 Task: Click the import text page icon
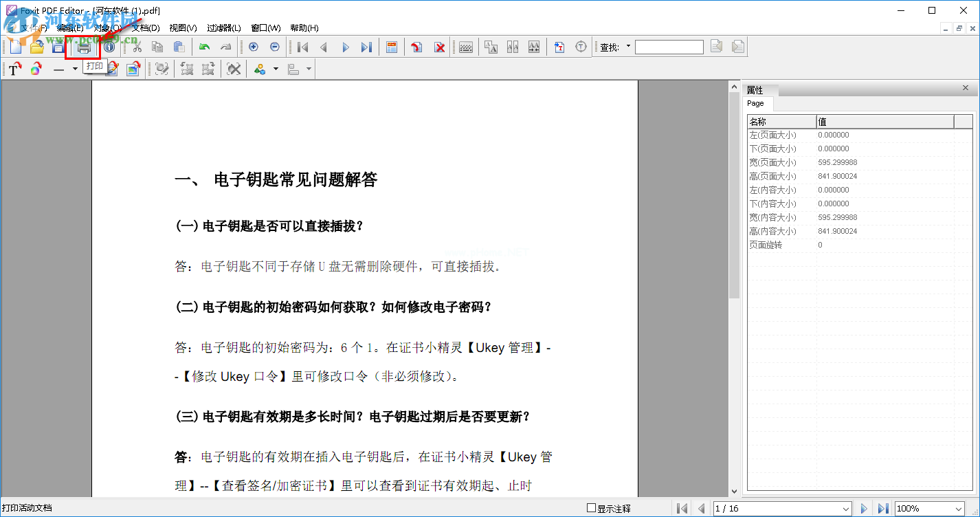(559, 47)
